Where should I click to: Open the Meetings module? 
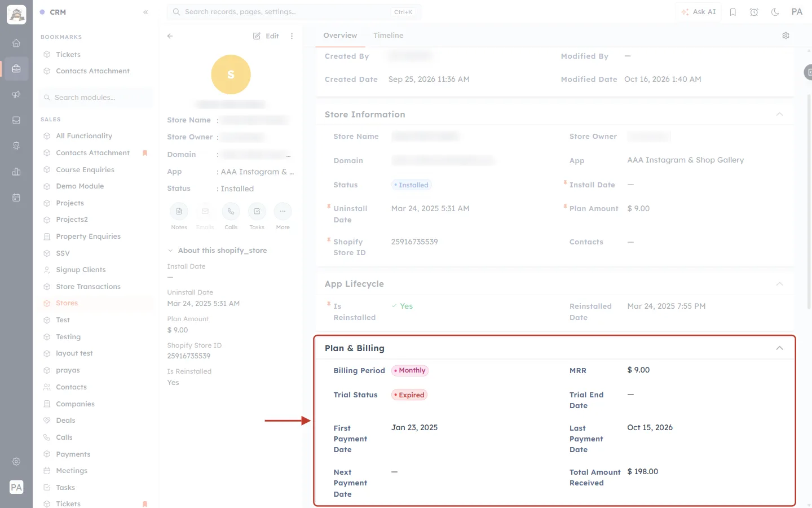coord(72,471)
